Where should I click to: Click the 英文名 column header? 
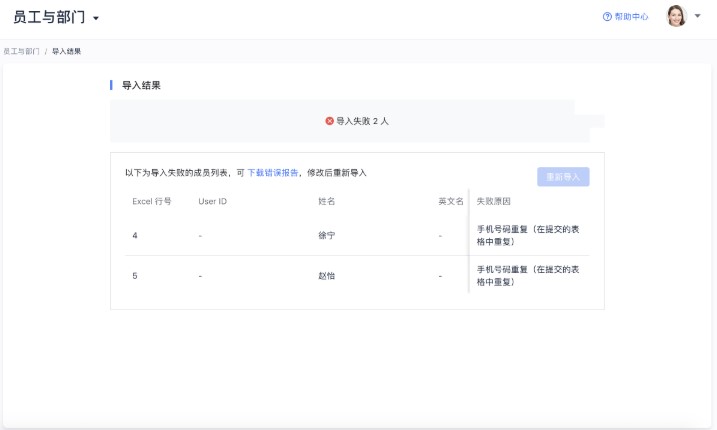click(450, 201)
